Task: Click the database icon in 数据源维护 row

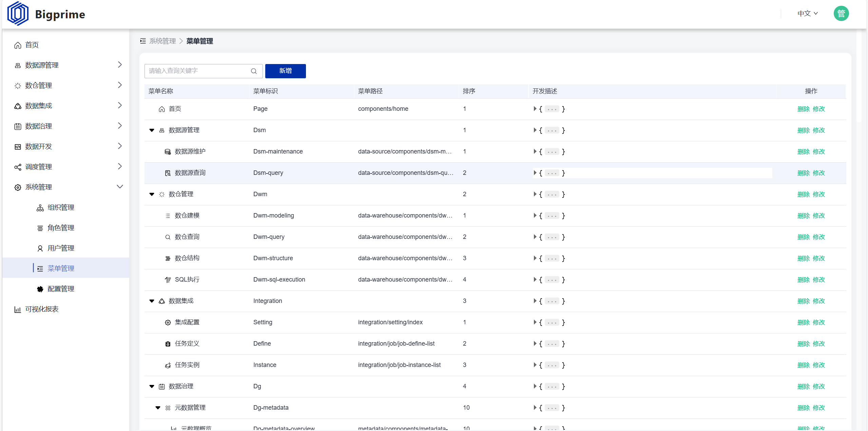Action: pyautogui.click(x=168, y=152)
